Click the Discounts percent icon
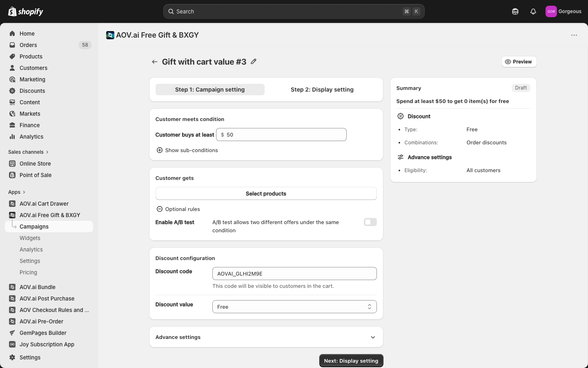Image resolution: width=588 pixels, height=368 pixels. [x=12, y=91]
